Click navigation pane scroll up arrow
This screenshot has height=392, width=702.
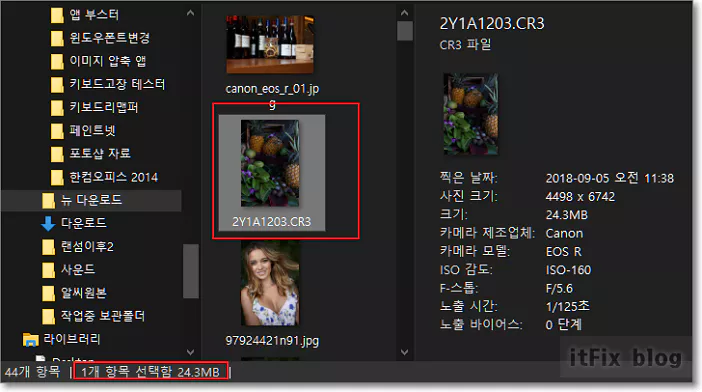190,13
